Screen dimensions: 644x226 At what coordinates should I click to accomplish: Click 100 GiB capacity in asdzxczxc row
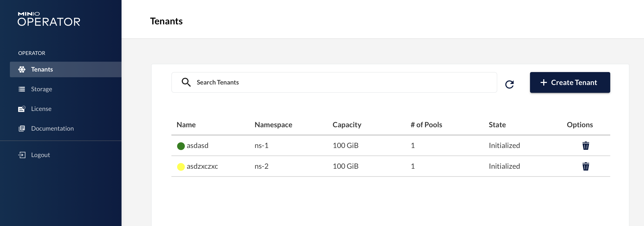pos(346,166)
